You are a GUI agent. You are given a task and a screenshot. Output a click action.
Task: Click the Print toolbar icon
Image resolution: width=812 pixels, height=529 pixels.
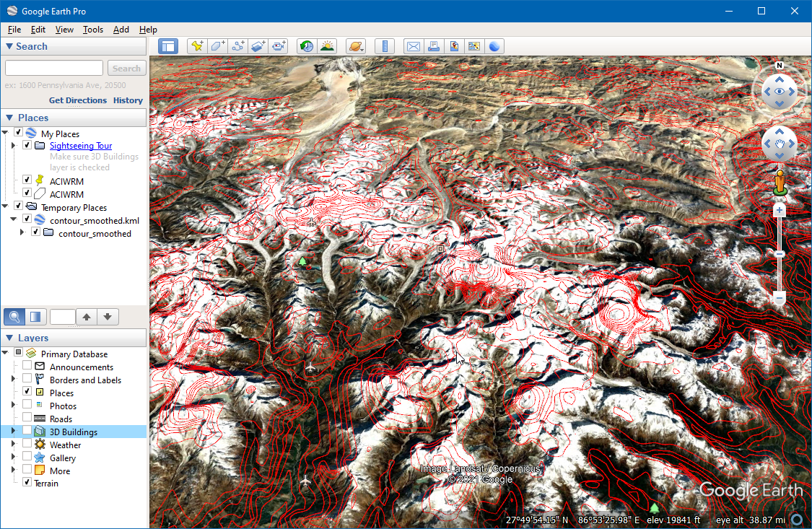[x=433, y=46]
